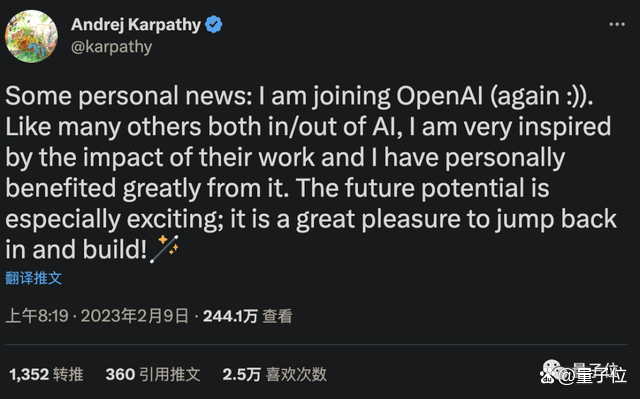Click the 'especially exciting;' phrase in tweet

(x=114, y=219)
